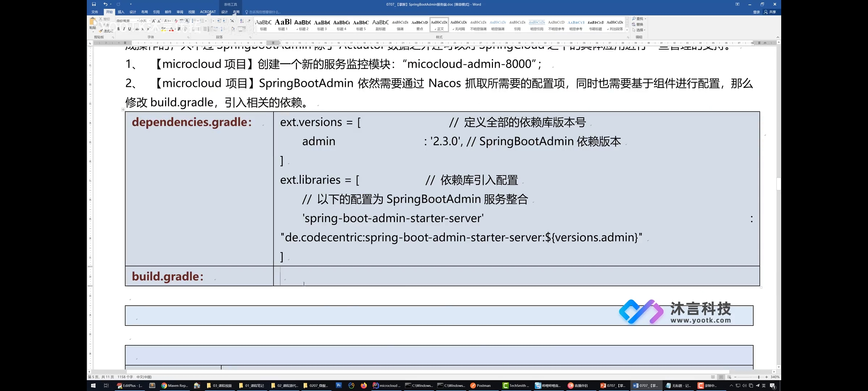Click the zoom slider handle

758,377
